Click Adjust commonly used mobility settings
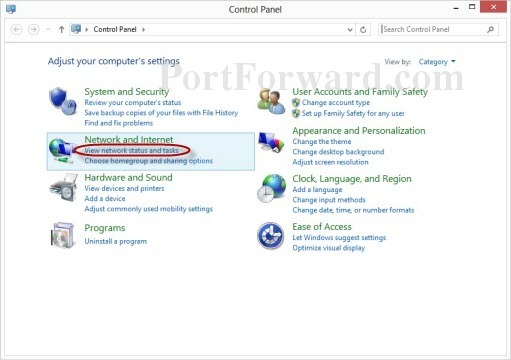Image resolution: width=511 pixels, height=360 pixels. point(148,209)
